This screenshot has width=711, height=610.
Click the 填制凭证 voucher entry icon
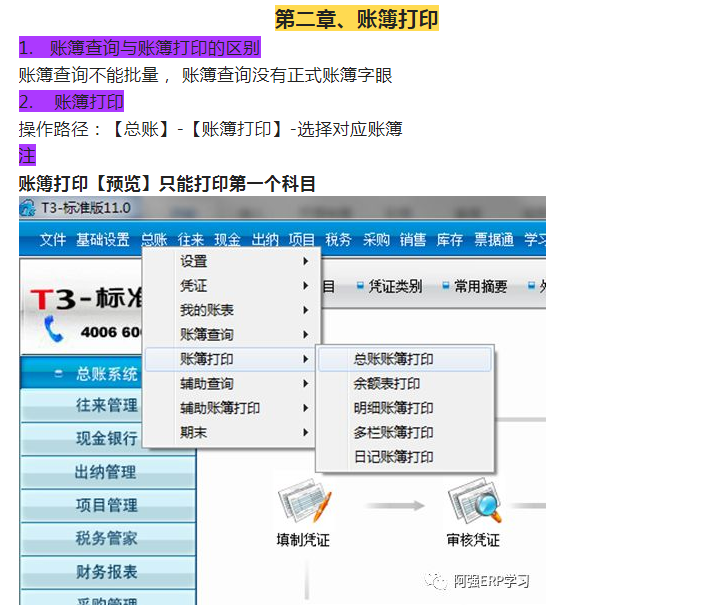pyautogui.click(x=304, y=503)
